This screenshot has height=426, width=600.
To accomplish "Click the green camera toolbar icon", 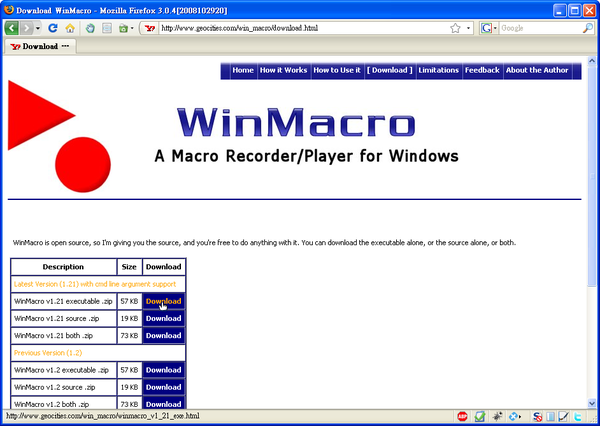I will point(123,28).
